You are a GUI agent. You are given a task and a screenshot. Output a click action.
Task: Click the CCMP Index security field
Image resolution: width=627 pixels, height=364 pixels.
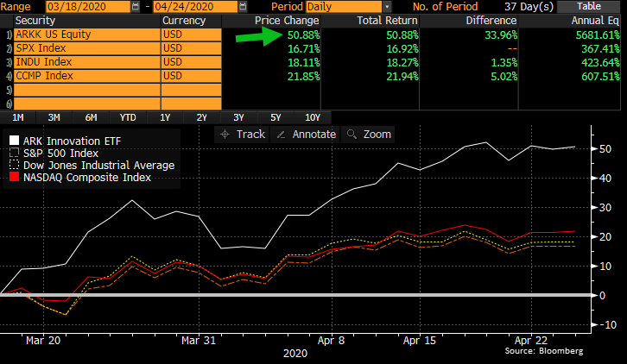(86, 76)
